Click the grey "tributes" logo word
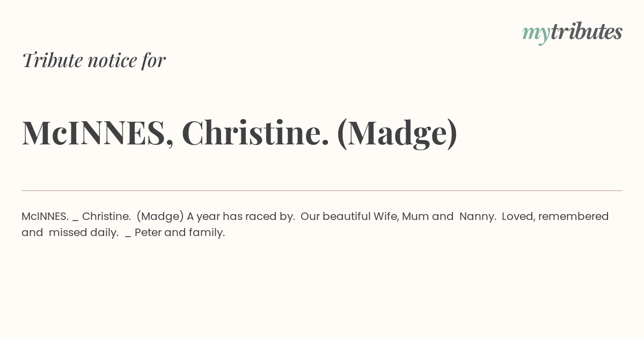Image resolution: width=644 pixels, height=338 pixels. 587,31
